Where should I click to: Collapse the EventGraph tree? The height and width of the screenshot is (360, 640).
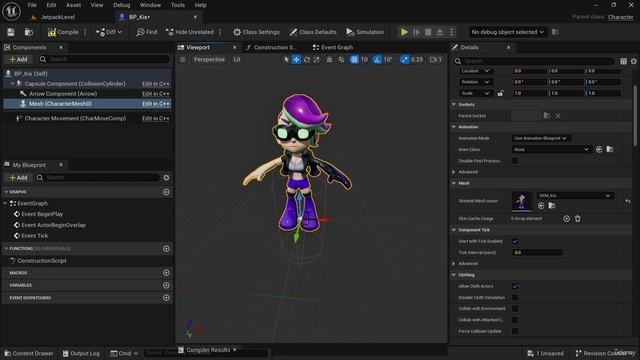click(5, 203)
